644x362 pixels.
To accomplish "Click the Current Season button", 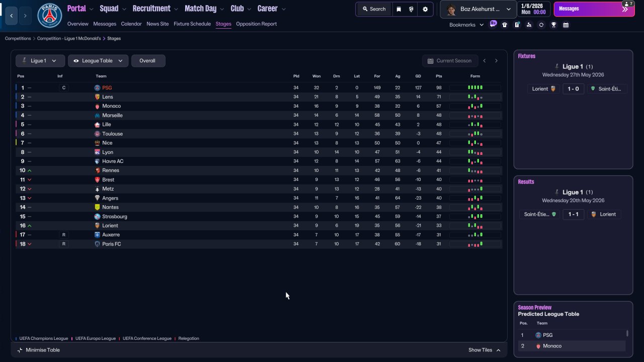I will click(449, 61).
